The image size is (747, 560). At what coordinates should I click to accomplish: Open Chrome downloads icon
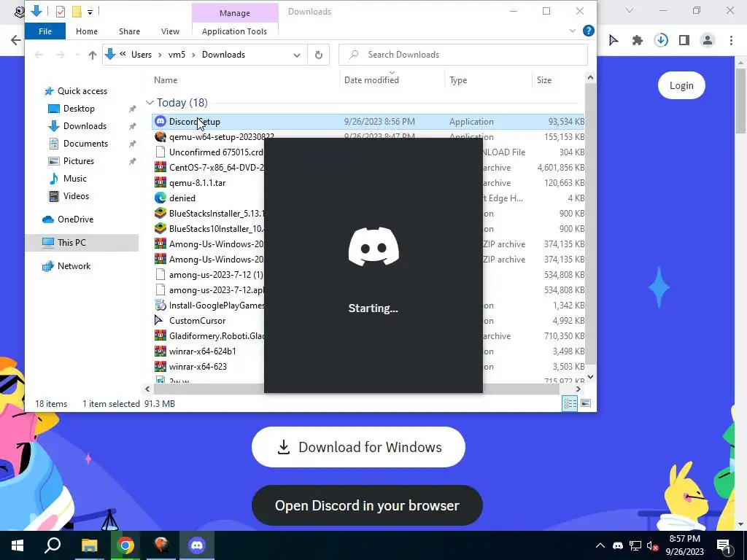tap(661, 41)
